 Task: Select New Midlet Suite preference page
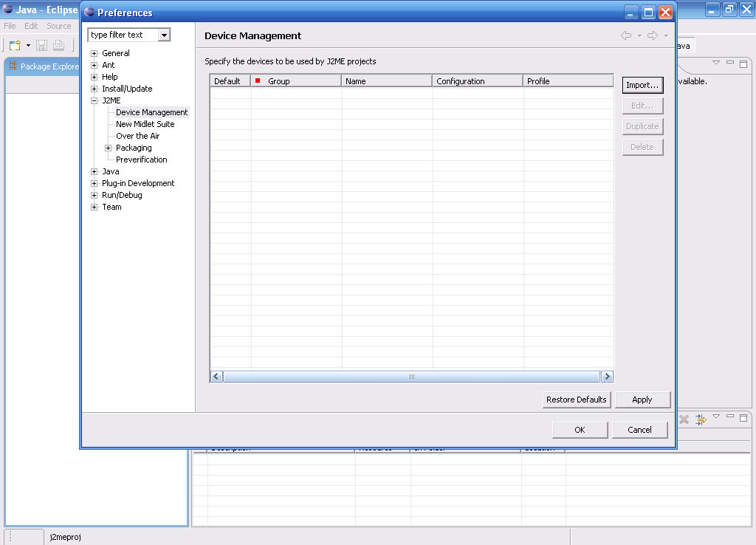click(145, 124)
